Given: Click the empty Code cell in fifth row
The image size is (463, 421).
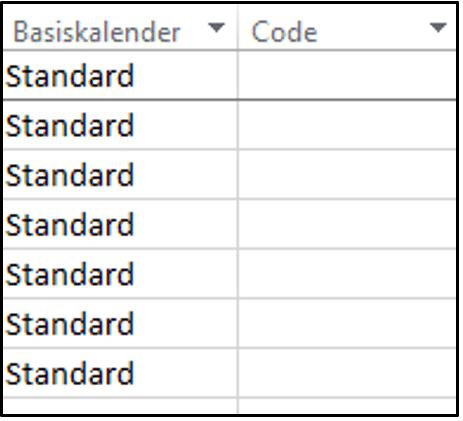Looking at the screenshot, I should pos(347,274).
